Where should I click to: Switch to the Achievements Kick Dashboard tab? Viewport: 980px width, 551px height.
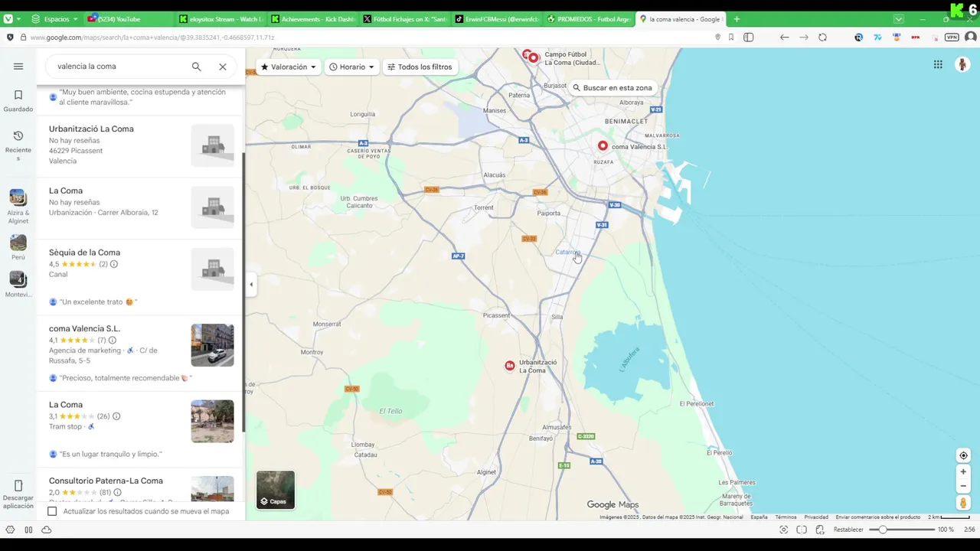[x=312, y=19]
